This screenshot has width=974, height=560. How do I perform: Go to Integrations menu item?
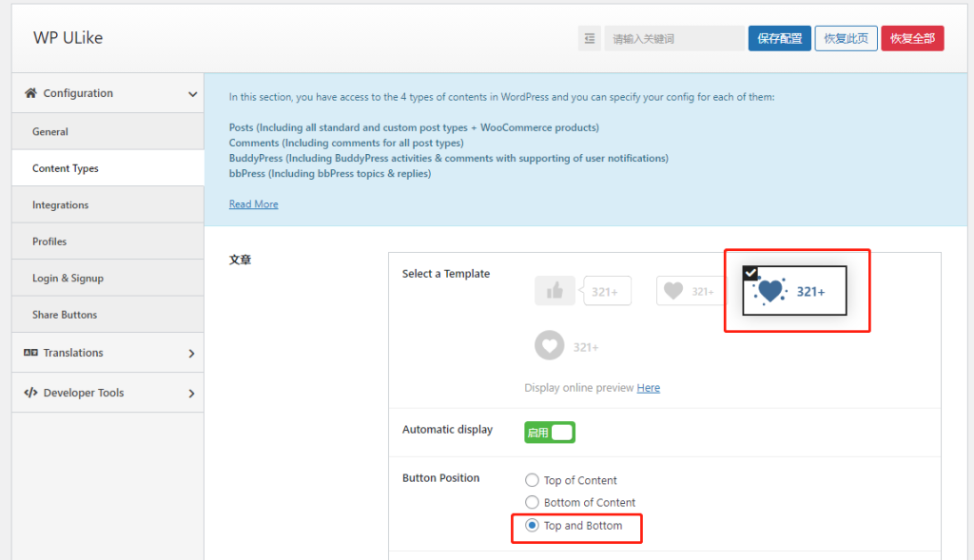click(x=60, y=205)
